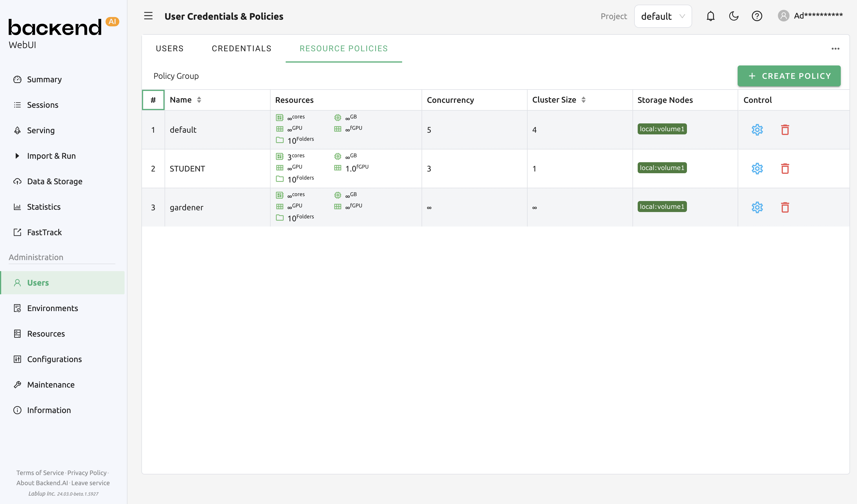
Task: Click concurrency value 5 in default row
Action: 429,130
